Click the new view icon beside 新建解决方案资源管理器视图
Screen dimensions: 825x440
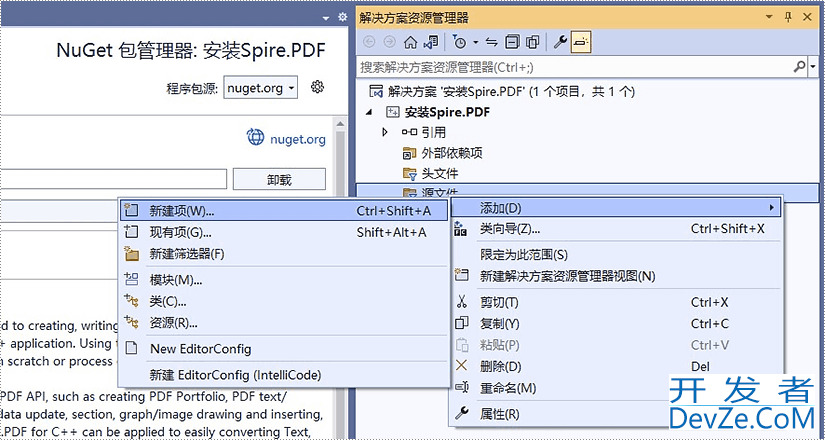(461, 275)
